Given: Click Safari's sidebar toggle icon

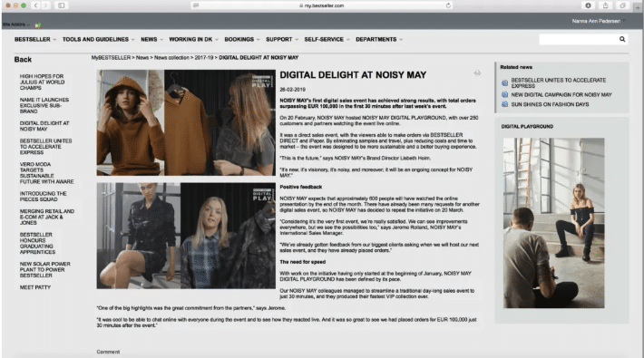Looking at the screenshot, I should click(x=61, y=5).
